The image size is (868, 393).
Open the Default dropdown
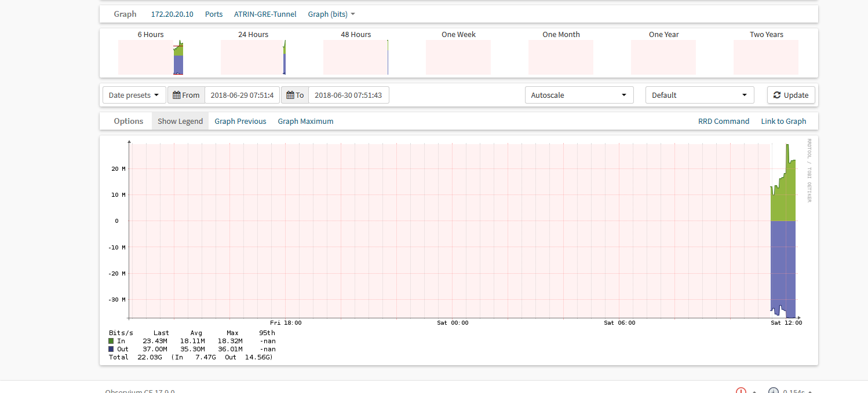[700, 95]
